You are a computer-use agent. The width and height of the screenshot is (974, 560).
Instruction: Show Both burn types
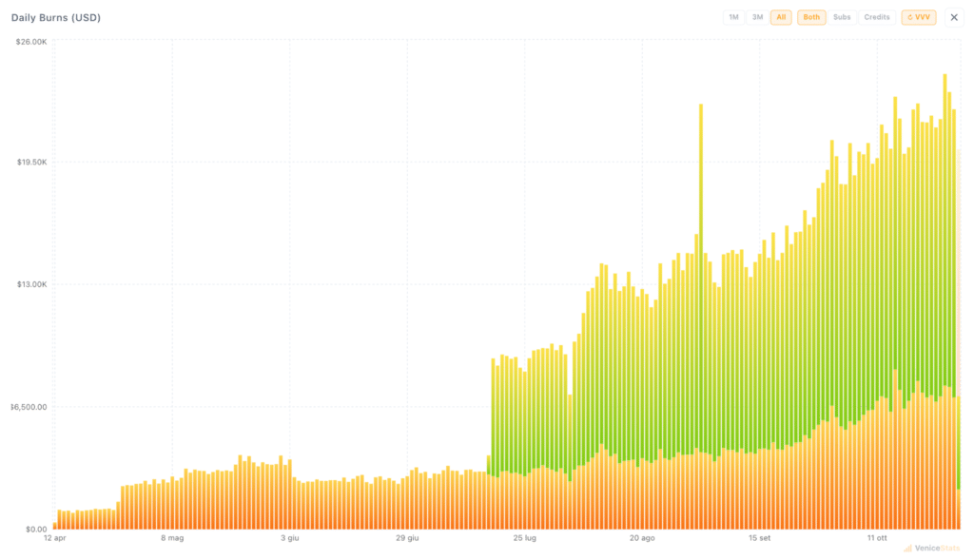pyautogui.click(x=811, y=17)
